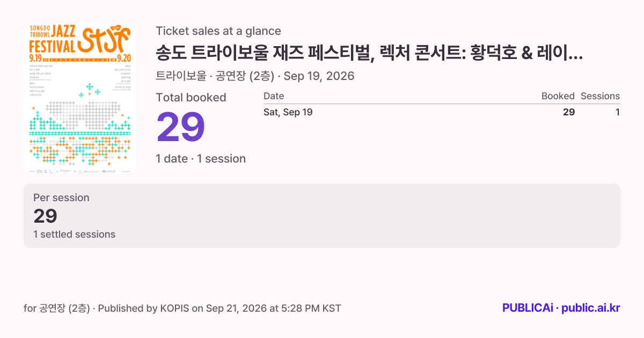Select the '1 settled sessions' text
The image size is (644, 338).
(74, 234)
